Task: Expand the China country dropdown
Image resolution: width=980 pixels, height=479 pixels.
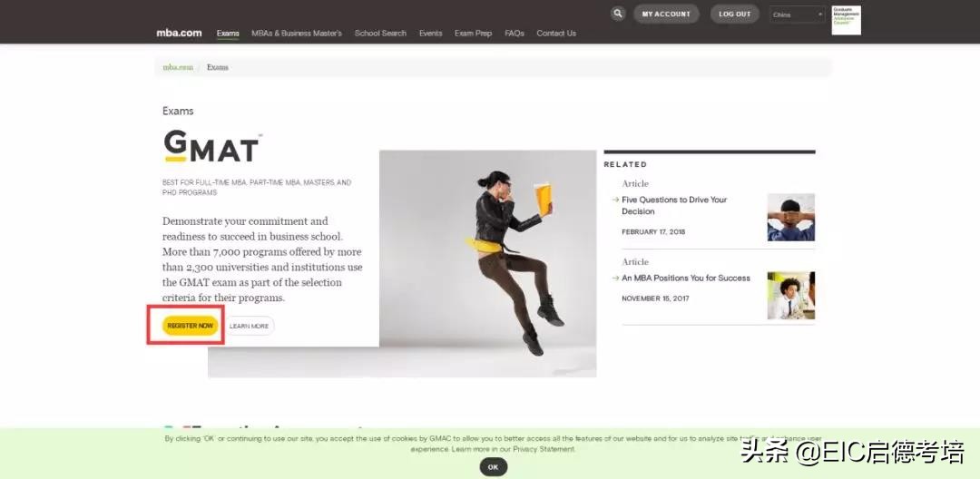Action: pos(798,15)
